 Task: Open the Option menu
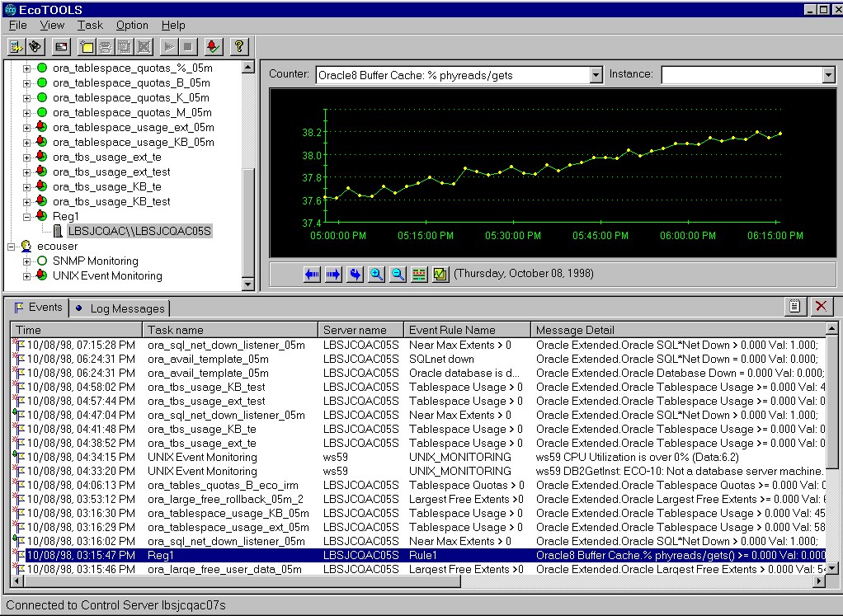132,26
